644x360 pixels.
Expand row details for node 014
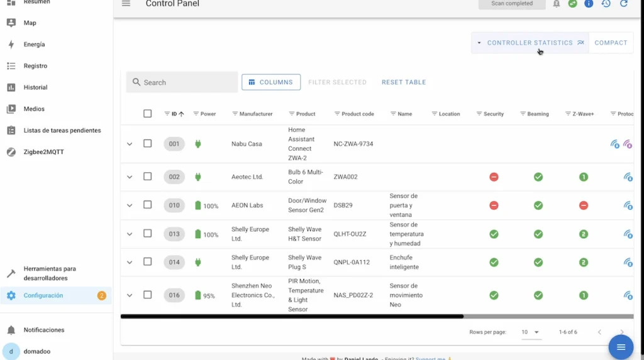pyautogui.click(x=130, y=262)
